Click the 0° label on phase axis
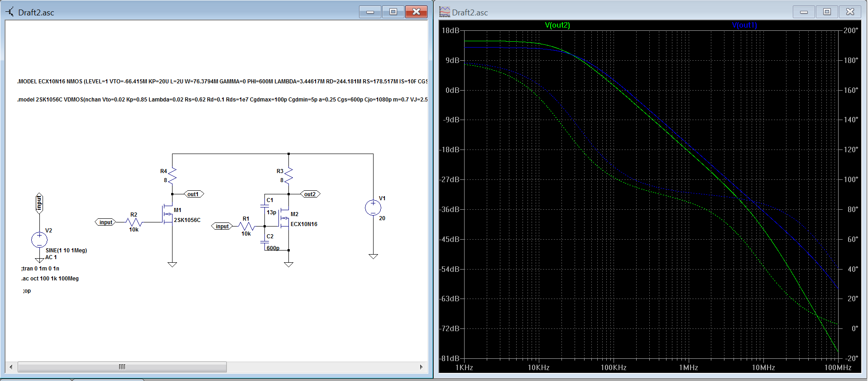This screenshot has width=868, height=381. (x=855, y=328)
